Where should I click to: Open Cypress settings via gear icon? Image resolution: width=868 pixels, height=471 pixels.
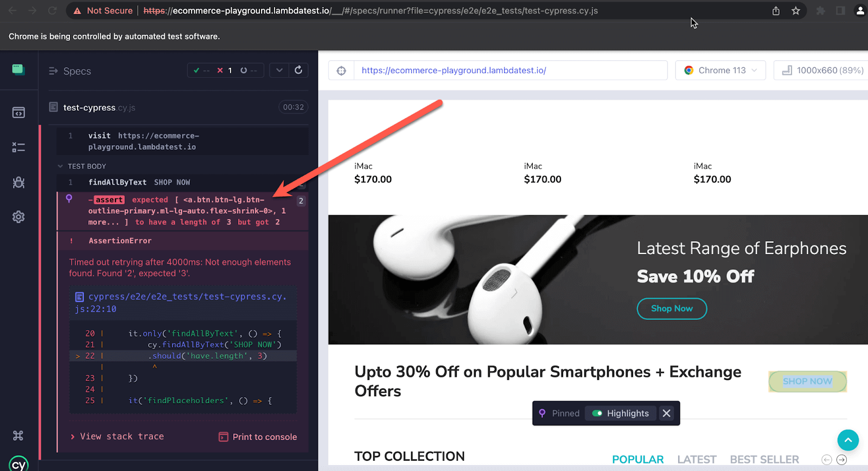point(18,217)
